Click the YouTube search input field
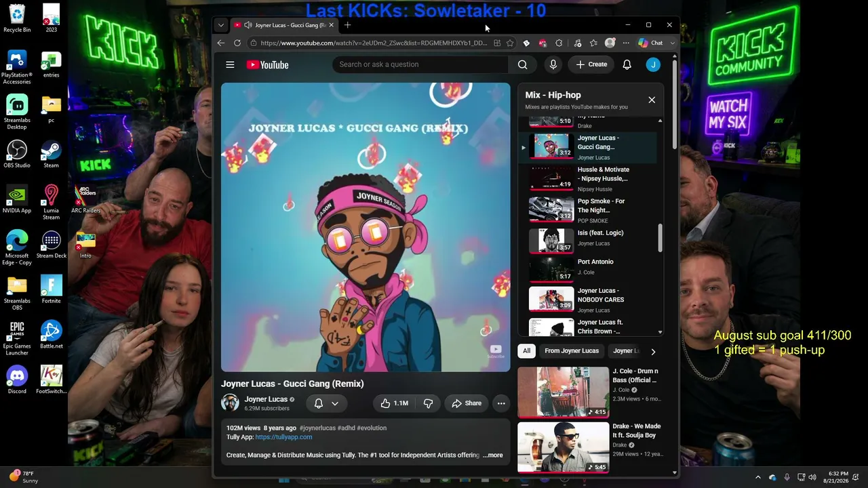 coord(420,64)
